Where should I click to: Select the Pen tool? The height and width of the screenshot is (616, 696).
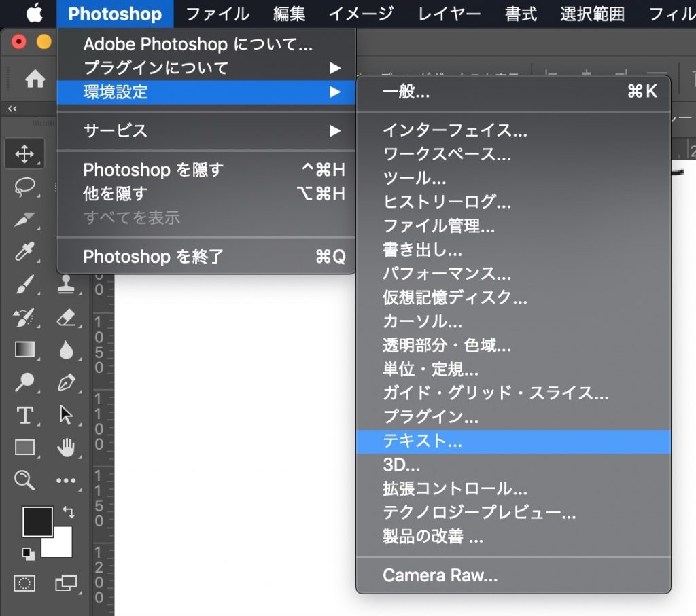pyautogui.click(x=66, y=382)
